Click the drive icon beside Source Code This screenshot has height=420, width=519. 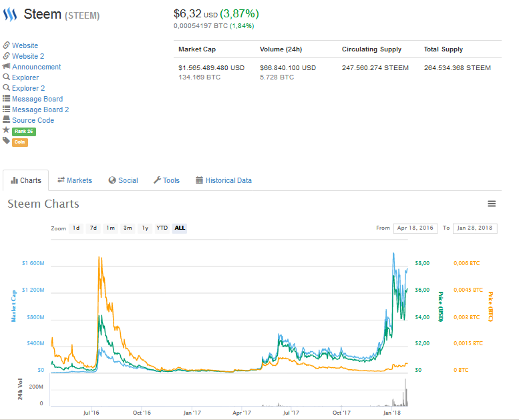tap(6, 120)
